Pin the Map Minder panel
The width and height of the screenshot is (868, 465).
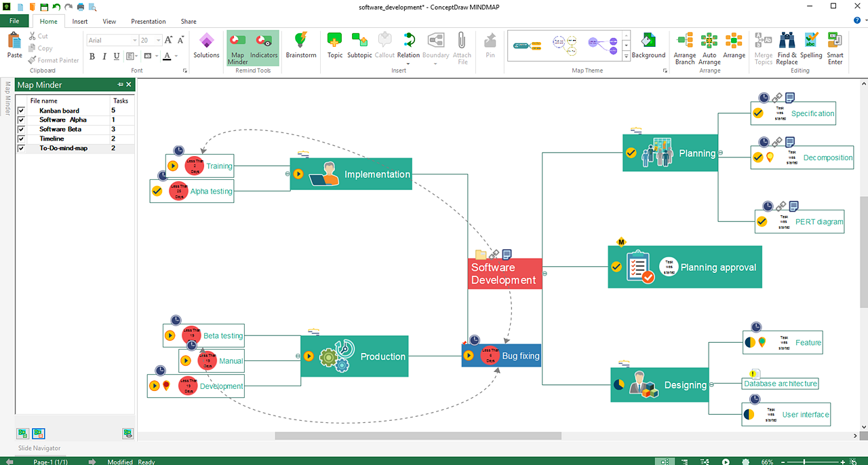click(x=120, y=84)
